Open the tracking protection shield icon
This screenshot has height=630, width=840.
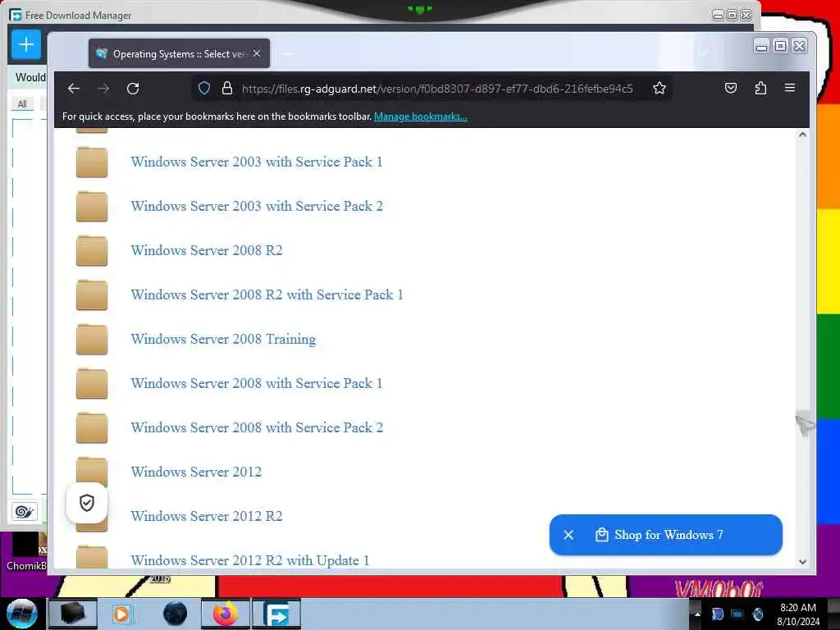(204, 89)
